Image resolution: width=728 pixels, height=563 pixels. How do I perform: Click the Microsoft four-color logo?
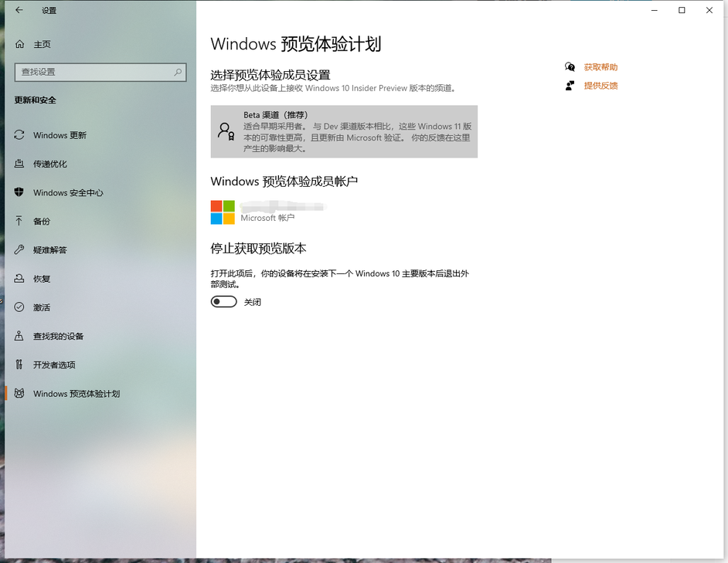[x=223, y=212]
